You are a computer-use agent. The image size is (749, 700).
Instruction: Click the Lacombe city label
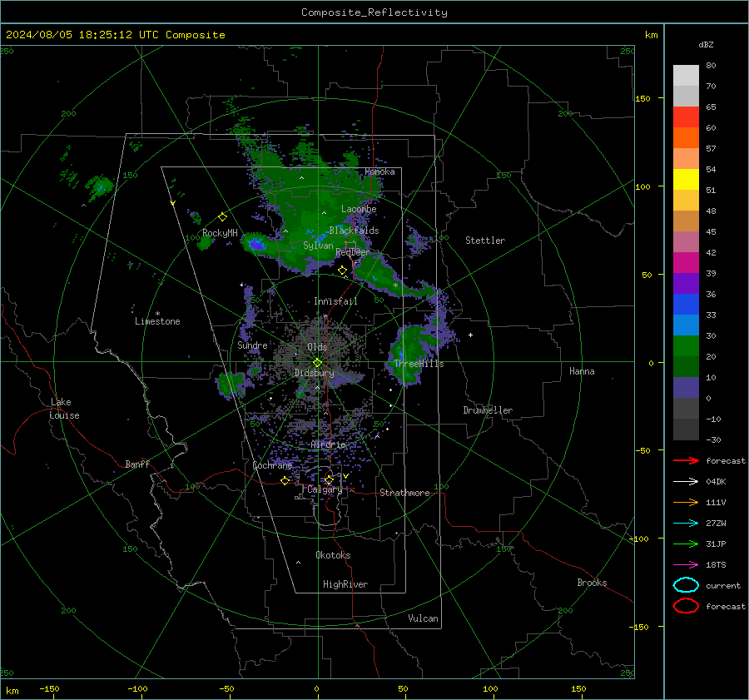[x=359, y=209]
